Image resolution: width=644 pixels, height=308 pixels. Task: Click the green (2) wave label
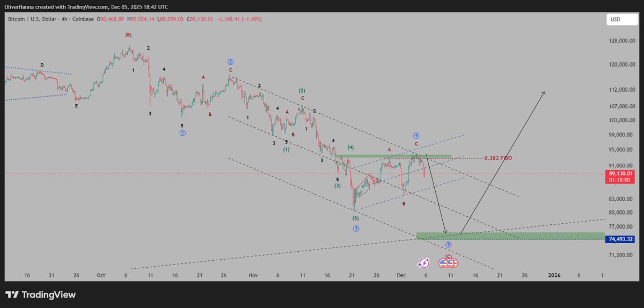[x=302, y=91]
